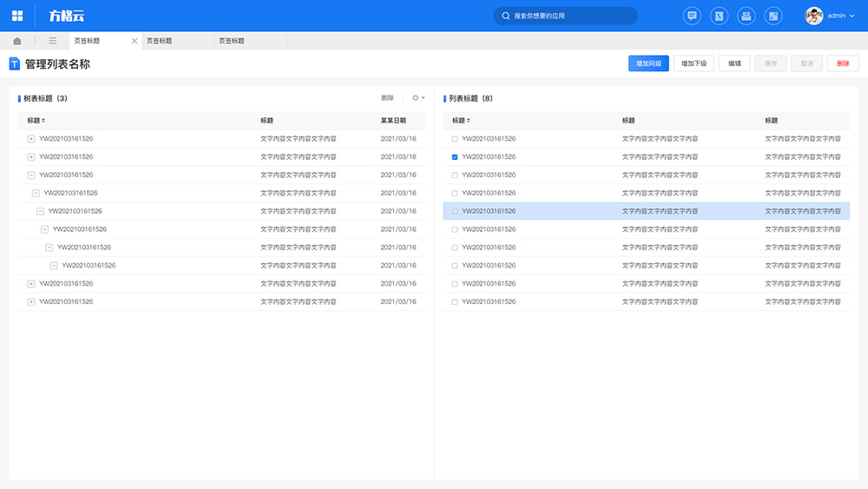Uncheck the ticked checkbox in 列表标题 list
868x489 pixels.
click(455, 157)
